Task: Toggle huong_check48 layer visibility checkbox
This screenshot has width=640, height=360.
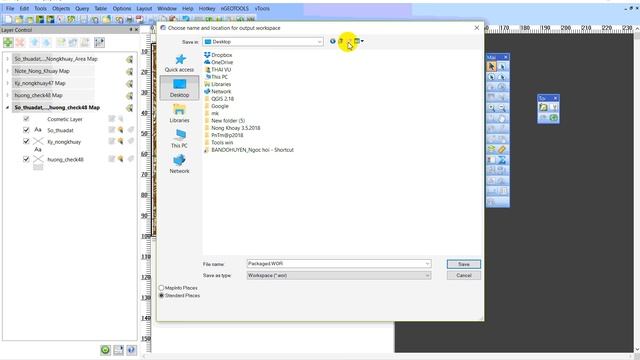Action: 26,159
